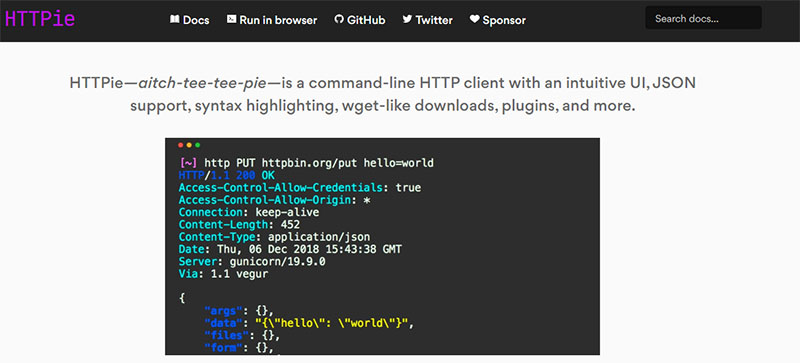Click the '"files": {}' JSON line

pyautogui.click(x=242, y=335)
